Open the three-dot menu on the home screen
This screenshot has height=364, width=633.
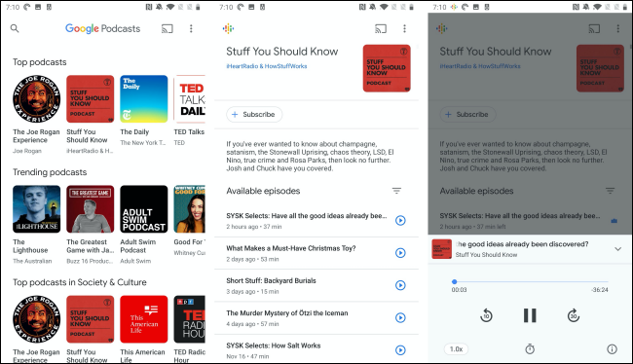click(191, 28)
